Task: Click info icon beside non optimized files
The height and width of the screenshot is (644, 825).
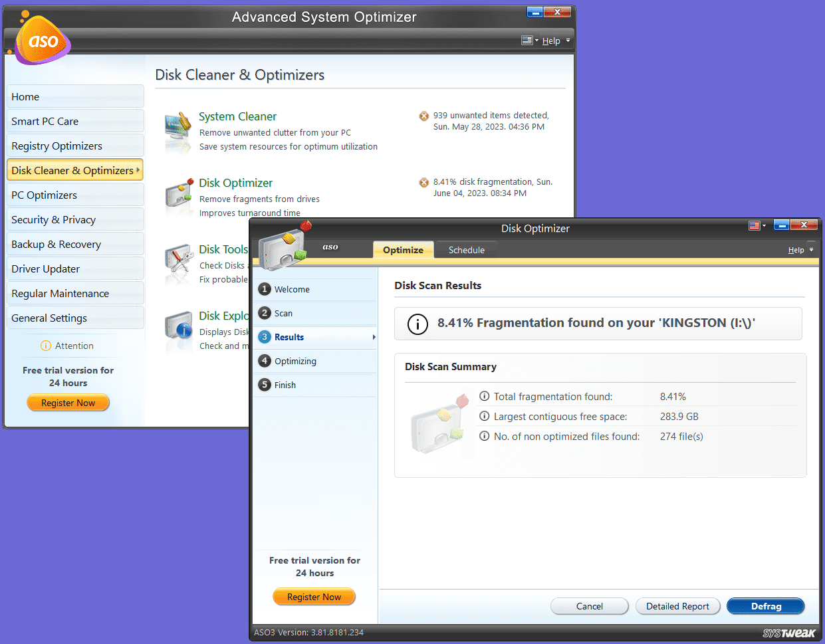Action: pos(485,436)
